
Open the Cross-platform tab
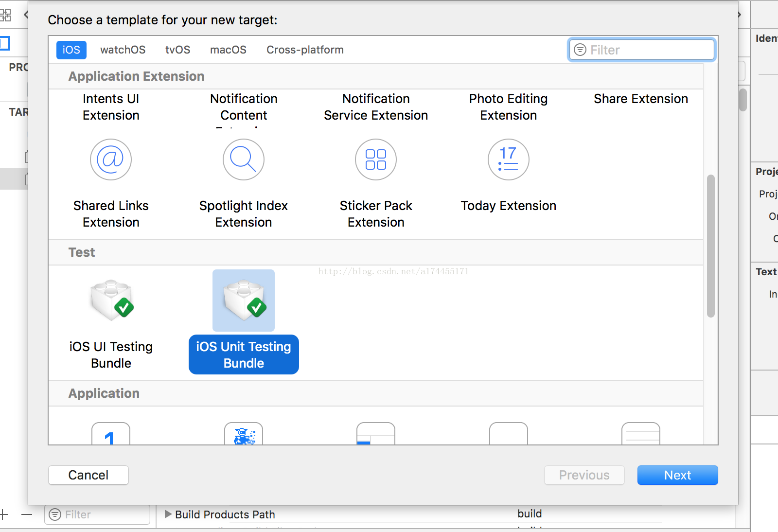[x=305, y=50]
